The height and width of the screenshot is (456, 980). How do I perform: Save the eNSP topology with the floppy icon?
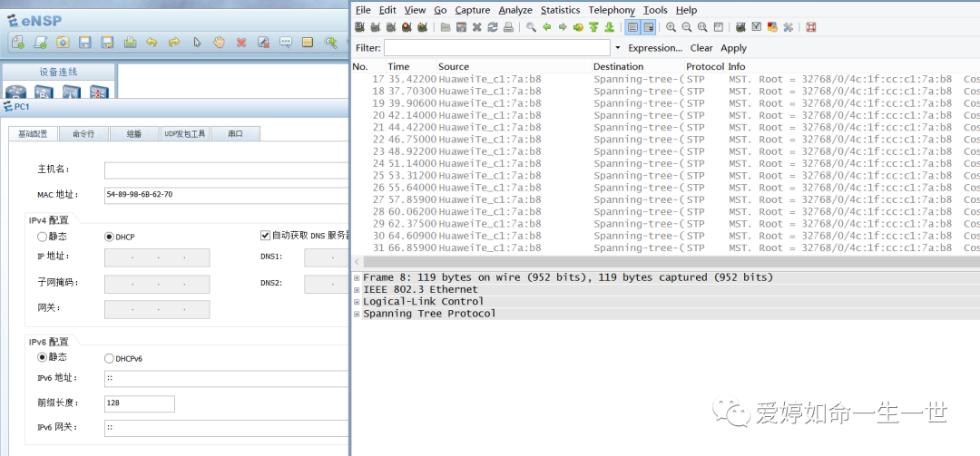tap(85, 43)
